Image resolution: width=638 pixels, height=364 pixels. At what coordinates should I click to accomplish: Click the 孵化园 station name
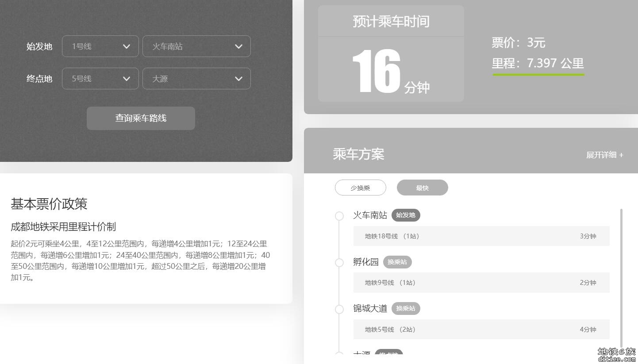point(366,262)
